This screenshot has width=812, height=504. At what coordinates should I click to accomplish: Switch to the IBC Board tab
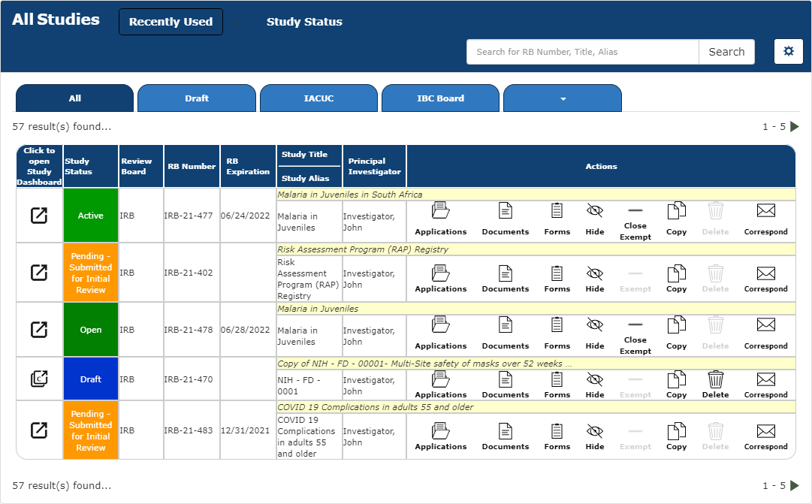pos(440,98)
